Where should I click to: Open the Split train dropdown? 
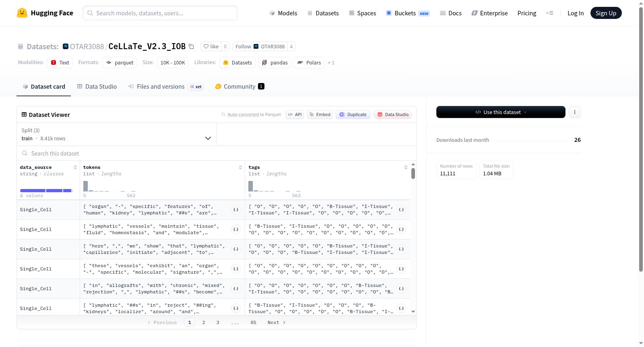coord(116,134)
